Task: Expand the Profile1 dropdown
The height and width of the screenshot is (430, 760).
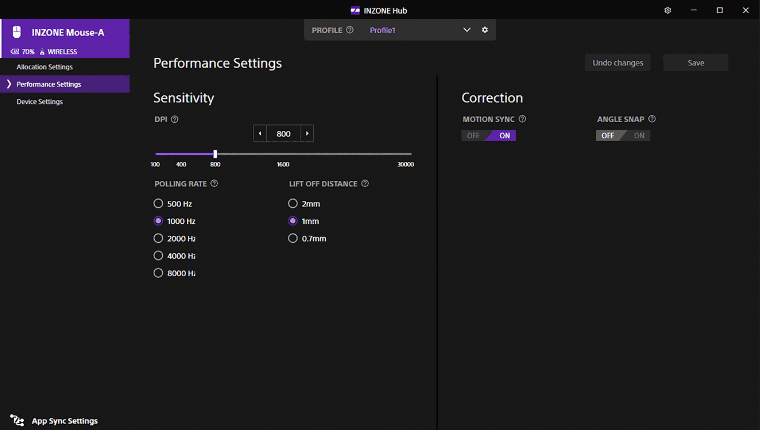Action: [x=466, y=30]
